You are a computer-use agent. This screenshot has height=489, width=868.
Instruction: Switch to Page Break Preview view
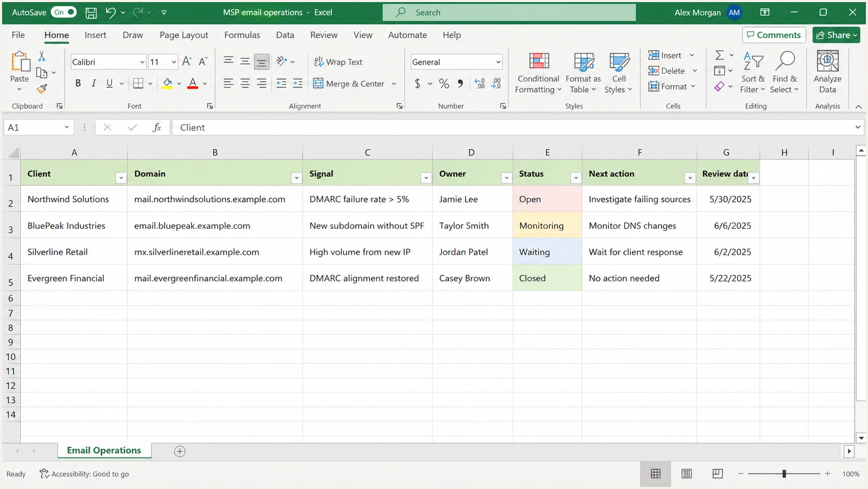(717, 473)
